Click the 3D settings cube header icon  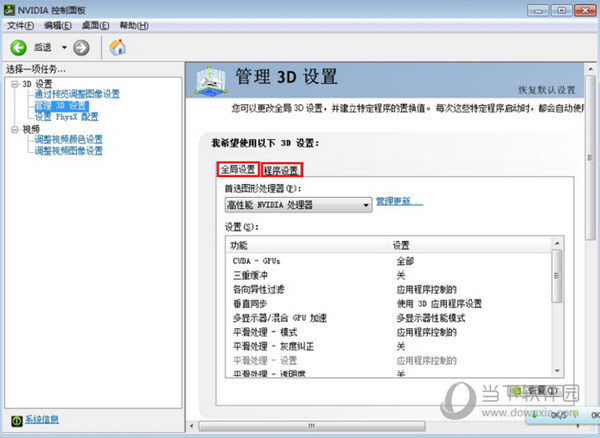(x=210, y=81)
